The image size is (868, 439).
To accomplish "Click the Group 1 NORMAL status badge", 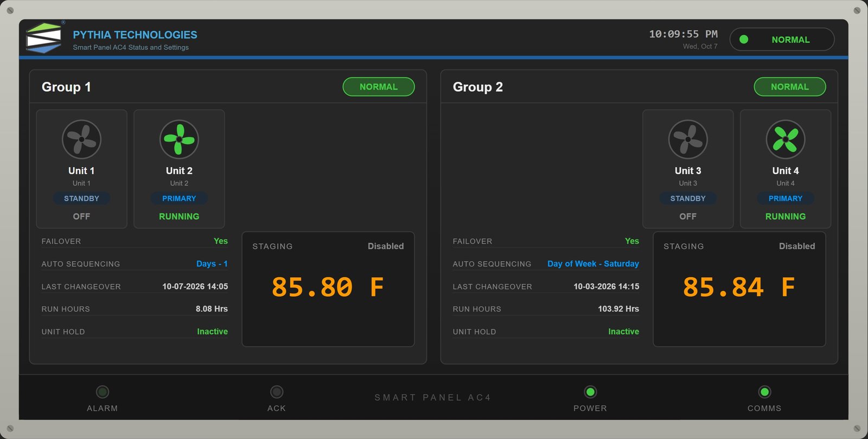I will pyautogui.click(x=379, y=87).
